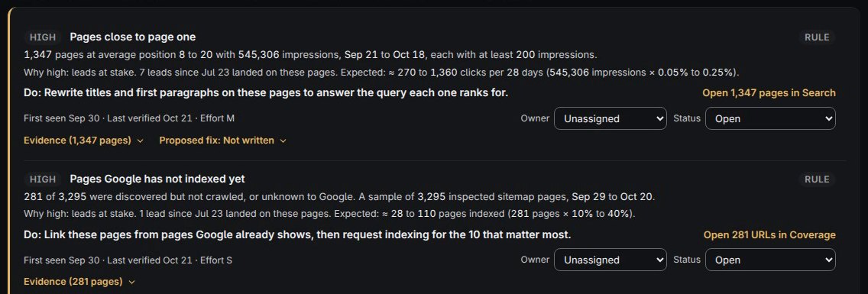Open 281 URLs in Coverage
Image resolution: width=868 pixels, height=294 pixels.
click(x=769, y=234)
